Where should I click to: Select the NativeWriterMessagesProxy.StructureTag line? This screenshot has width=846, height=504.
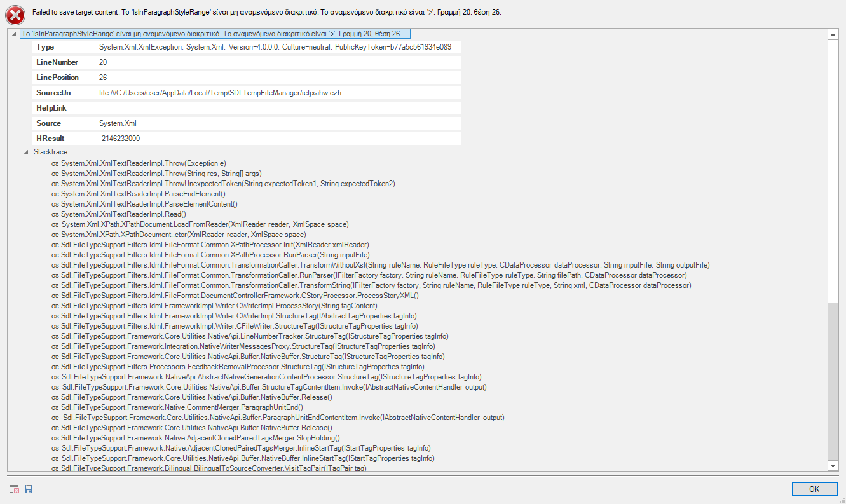point(243,346)
